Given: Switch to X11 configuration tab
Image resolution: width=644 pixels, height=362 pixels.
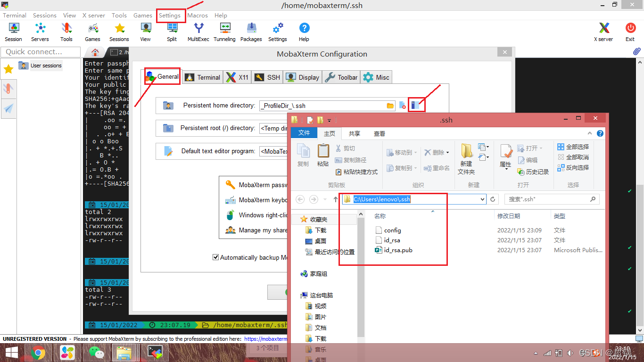Looking at the screenshot, I should pyautogui.click(x=237, y=77).
